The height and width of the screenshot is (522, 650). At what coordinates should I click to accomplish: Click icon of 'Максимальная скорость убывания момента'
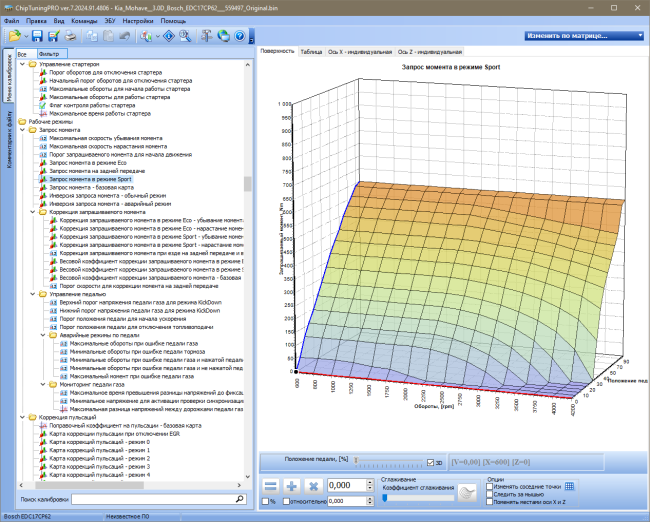[43, 138]
